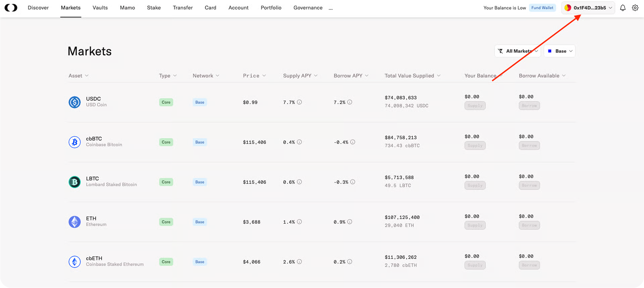Click the cbBTC Bitcoin icon

pyautogui.click(x=74, y=142)
